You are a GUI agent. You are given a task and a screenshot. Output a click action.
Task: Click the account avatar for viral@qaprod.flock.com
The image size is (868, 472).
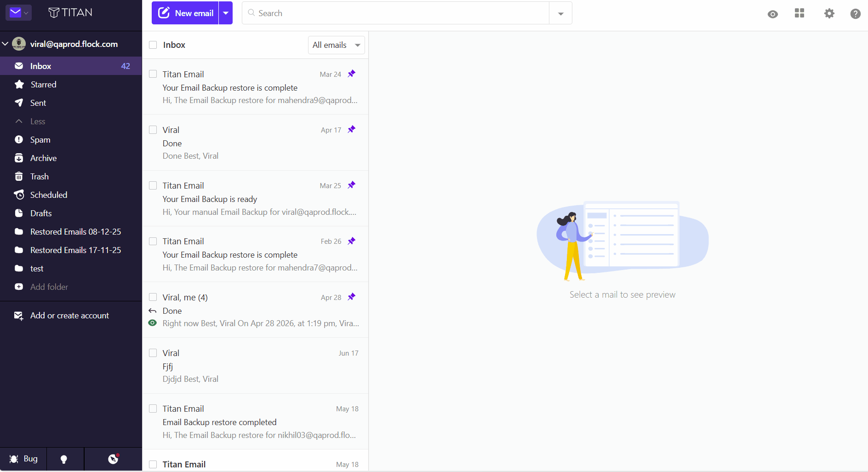point(19,44)
